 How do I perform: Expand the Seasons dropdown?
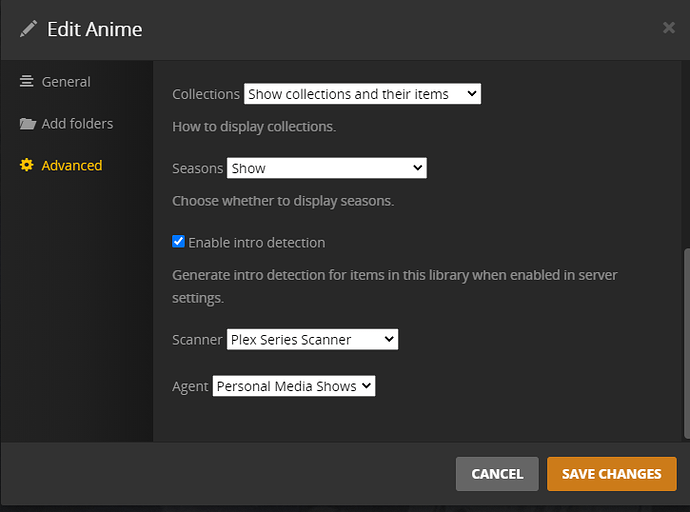tap(326, 169)
